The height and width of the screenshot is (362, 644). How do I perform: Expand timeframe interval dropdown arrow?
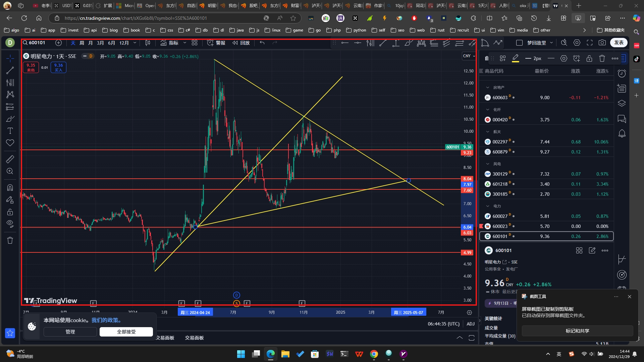pyautogui.click(x=135, y=43)
